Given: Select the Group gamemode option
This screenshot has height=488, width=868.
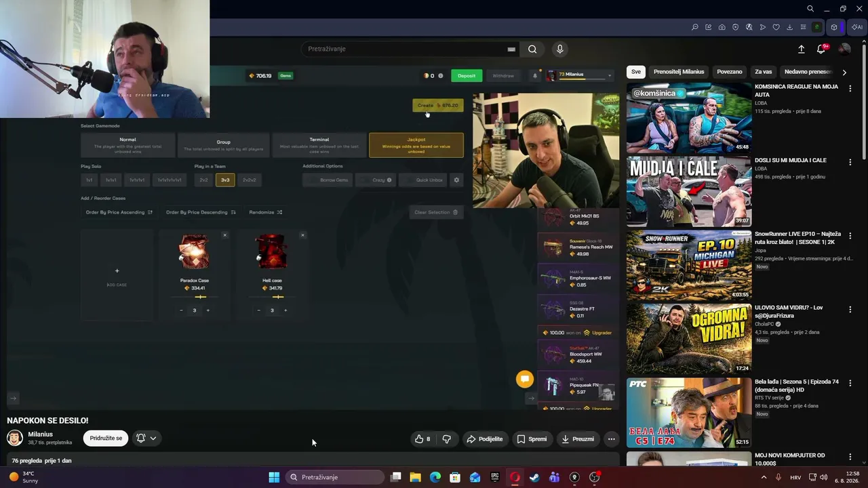Looking at the screenshot, I should point(223,144).
